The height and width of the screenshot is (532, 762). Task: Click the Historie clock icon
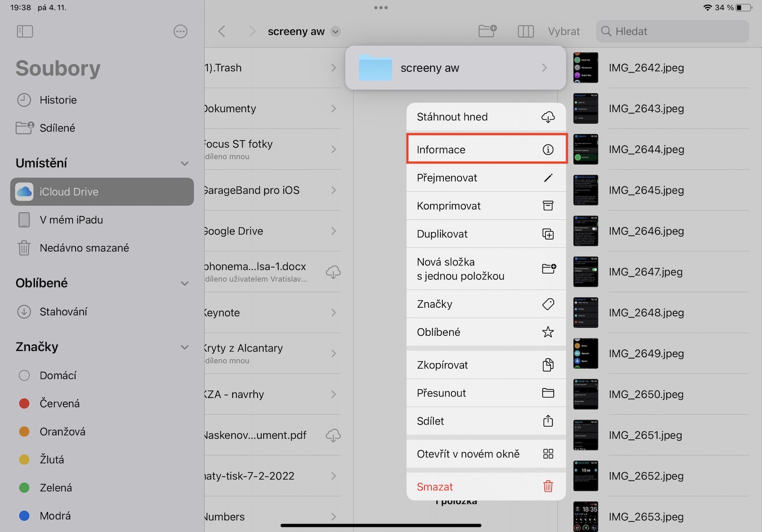24,100
